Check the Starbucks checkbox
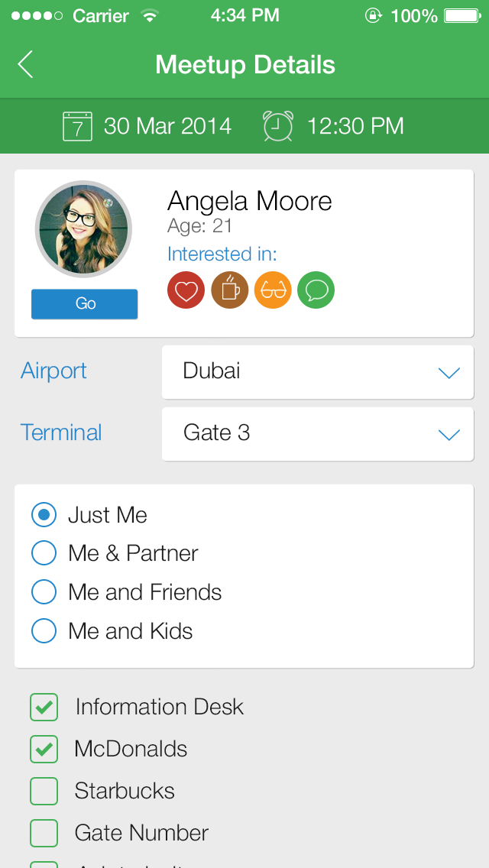Image resolution: width=489 pixels, height=868 pixels. pos(44,791)
